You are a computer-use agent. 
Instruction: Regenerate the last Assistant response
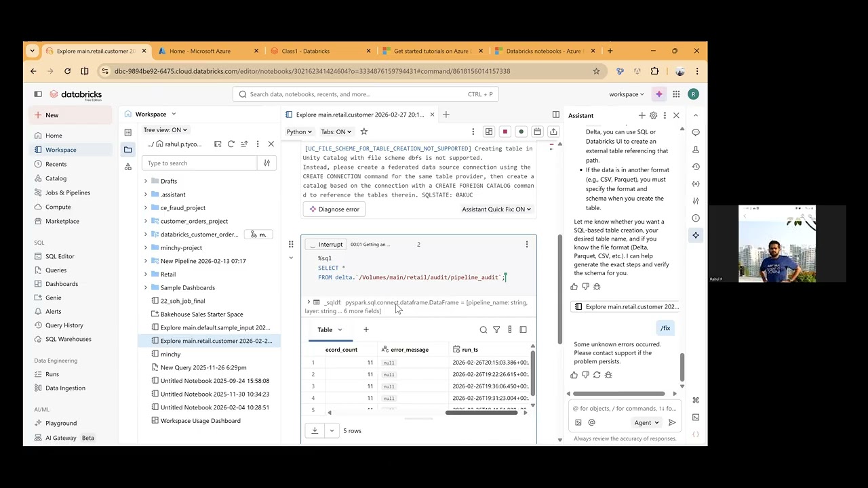(597, 375)
